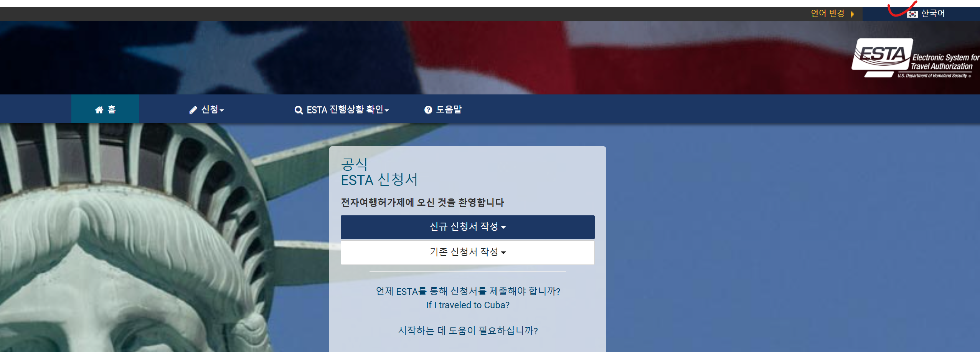The image size is (980, 352).
Task: Expand the 신규 신청서 작성 dropdown button
Action: coord(467,227)
